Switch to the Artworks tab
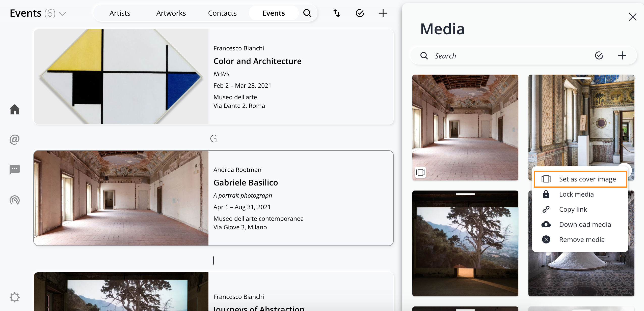 point(171,13)
